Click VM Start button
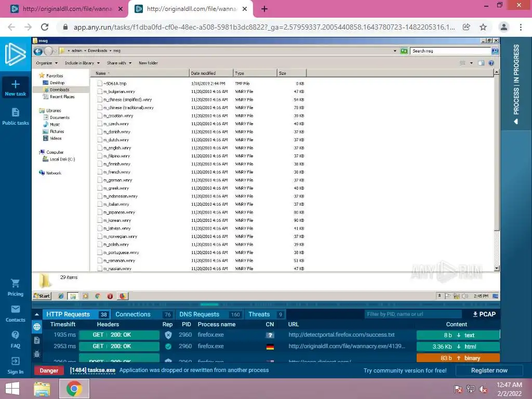This screenshot has width=532, height=399. (42, 296)
